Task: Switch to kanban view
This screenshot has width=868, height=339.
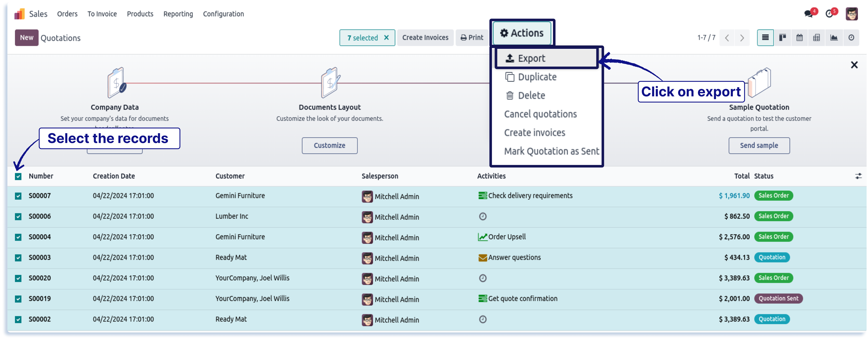Action: coord(782,38)
